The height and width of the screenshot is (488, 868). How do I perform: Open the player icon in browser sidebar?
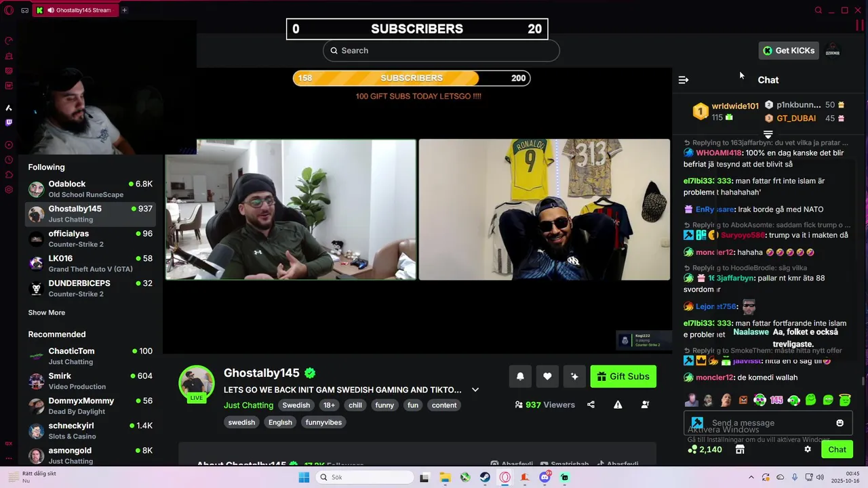tap(9, 145)
